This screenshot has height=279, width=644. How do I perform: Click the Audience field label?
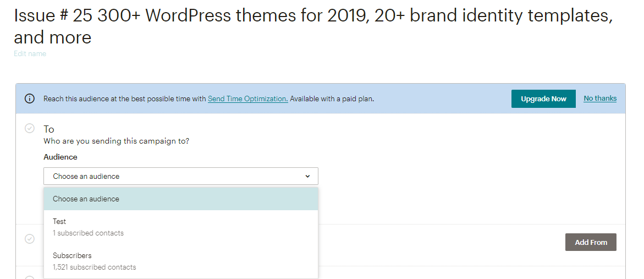60,157
